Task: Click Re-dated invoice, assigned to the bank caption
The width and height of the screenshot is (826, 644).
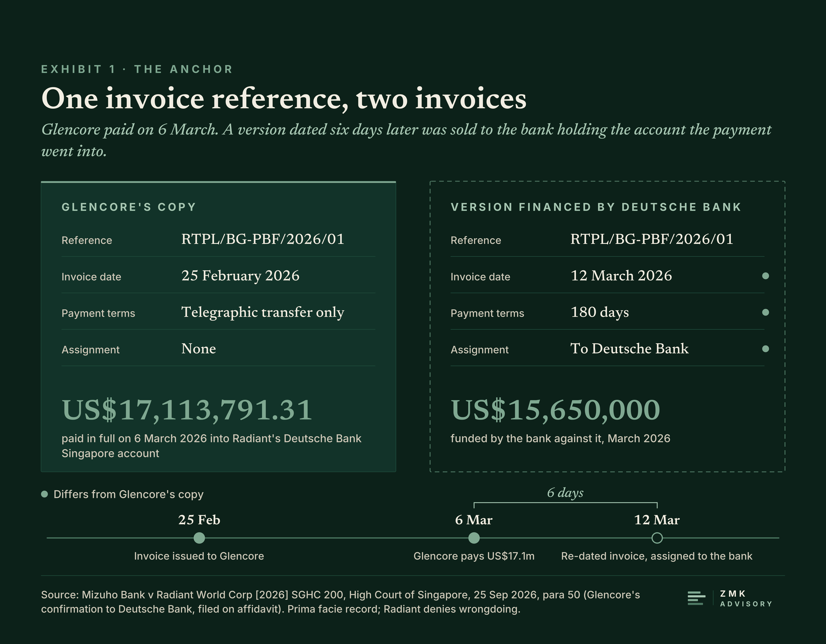Action: pyautogui.click(x=657, y=556)
